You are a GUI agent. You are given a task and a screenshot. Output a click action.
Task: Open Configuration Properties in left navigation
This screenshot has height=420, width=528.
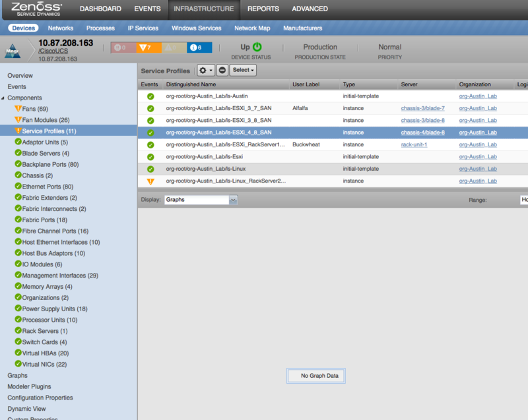tap(40, 398)
